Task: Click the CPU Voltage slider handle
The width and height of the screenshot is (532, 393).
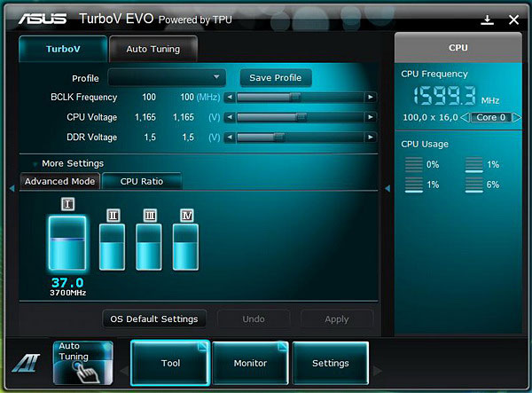Action: [x=301, y=117]
